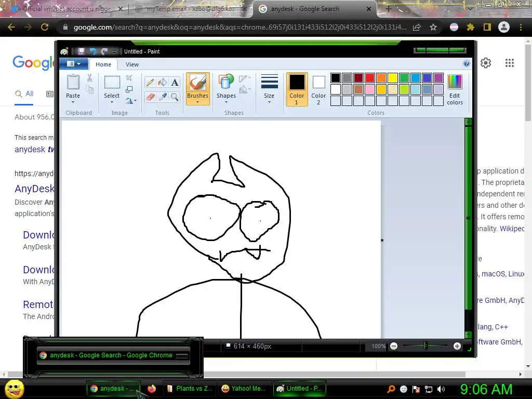The image size is (532, 399).
Task: Select the All search results tab
Action: click(24, 94)
